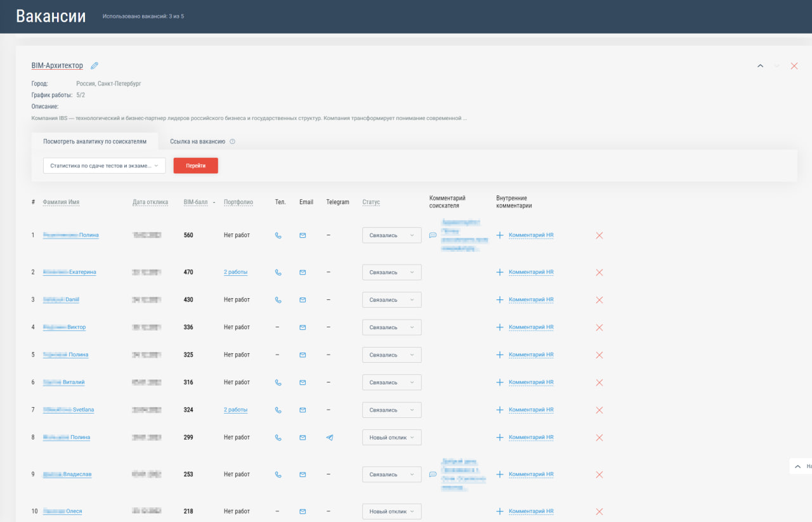Sort table by BIM-балл column header

195,202
